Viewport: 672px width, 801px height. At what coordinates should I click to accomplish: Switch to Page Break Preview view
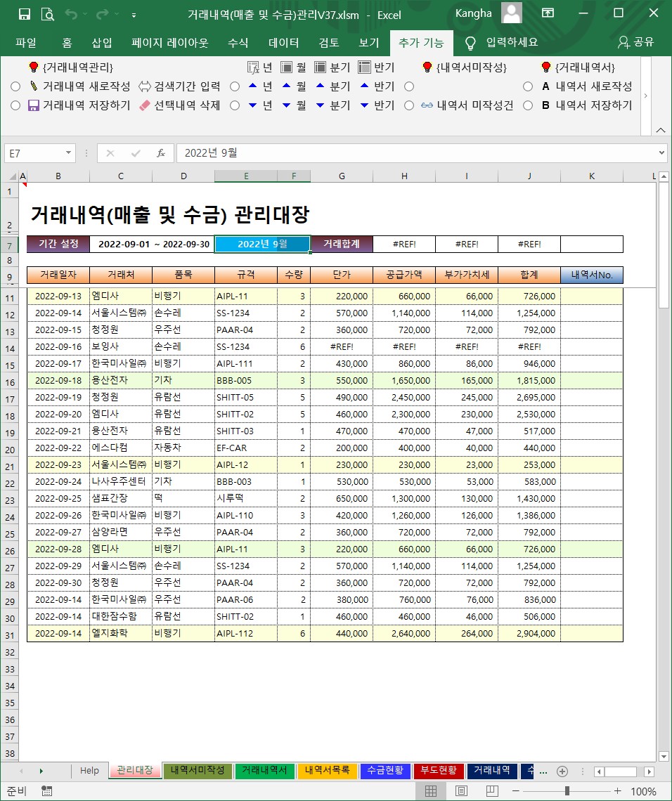491,790
